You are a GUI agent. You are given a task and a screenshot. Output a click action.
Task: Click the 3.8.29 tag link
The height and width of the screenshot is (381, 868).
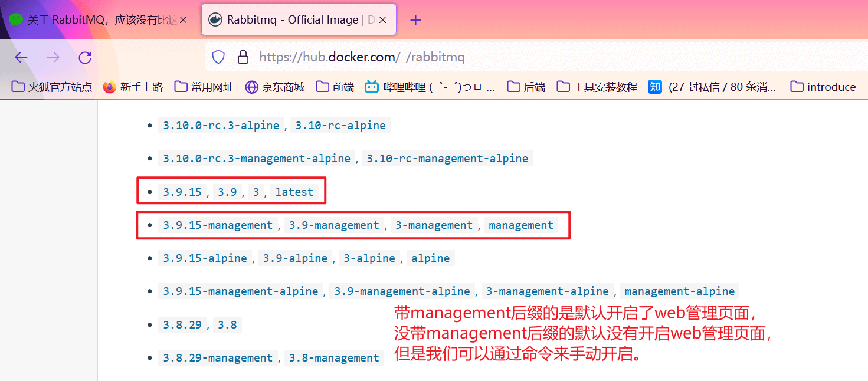[x=182, y=324]
